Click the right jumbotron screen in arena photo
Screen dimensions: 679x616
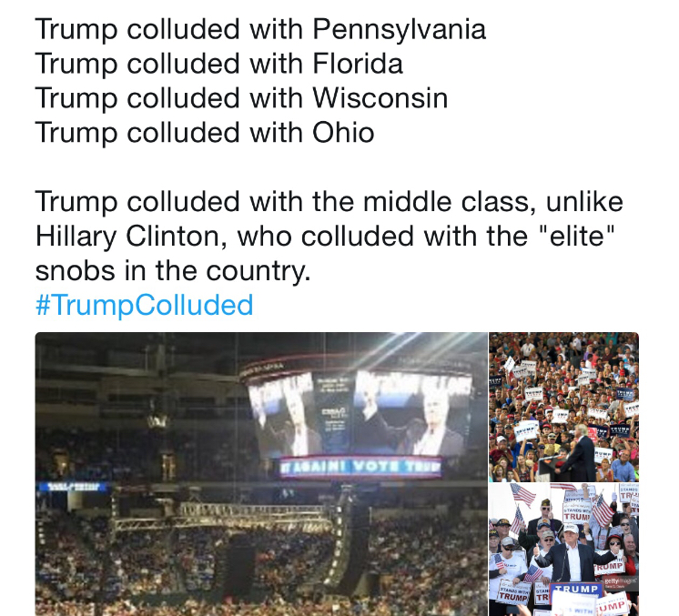(x=414, y=412)
